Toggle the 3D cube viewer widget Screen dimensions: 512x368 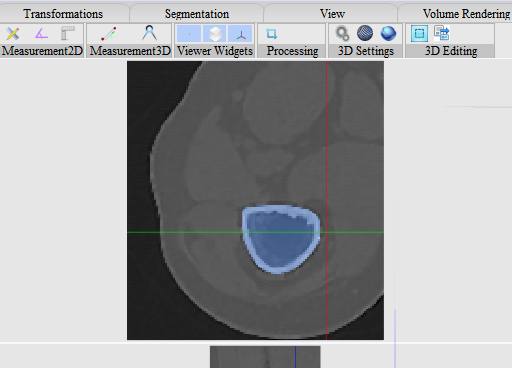215,34
